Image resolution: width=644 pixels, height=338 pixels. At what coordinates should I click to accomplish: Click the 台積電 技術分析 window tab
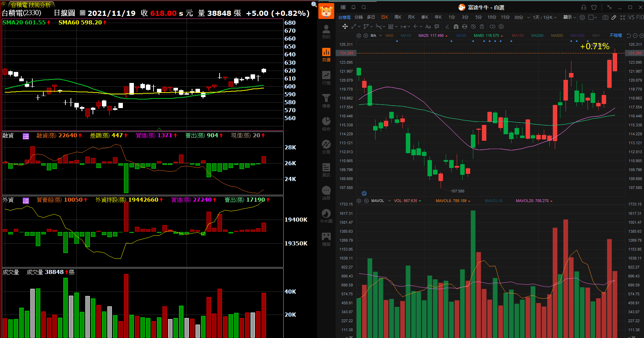[x=31, y=5]
